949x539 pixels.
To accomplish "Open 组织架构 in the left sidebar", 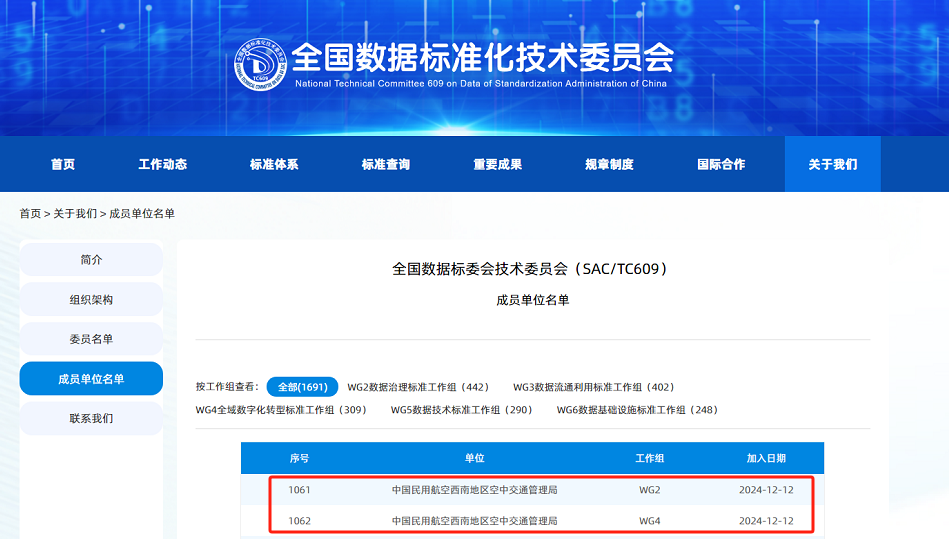I will pyautogui.click(x=91, y=300).
